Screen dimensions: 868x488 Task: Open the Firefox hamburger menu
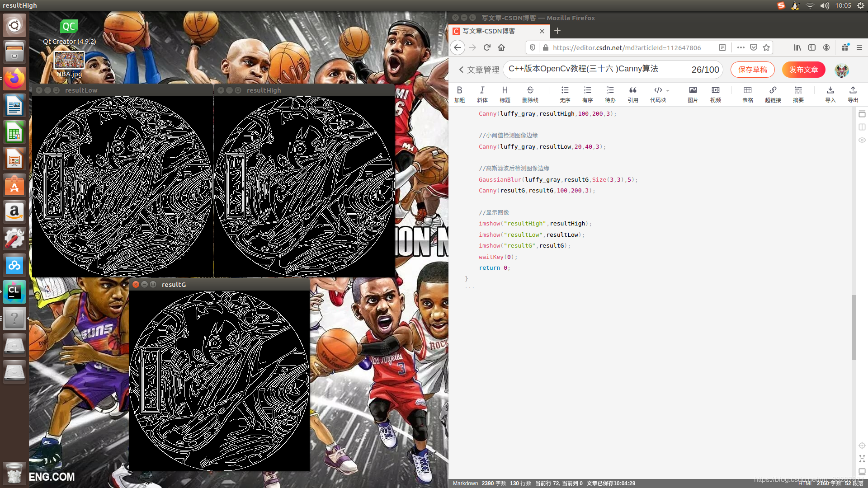[x=859, y=47]
